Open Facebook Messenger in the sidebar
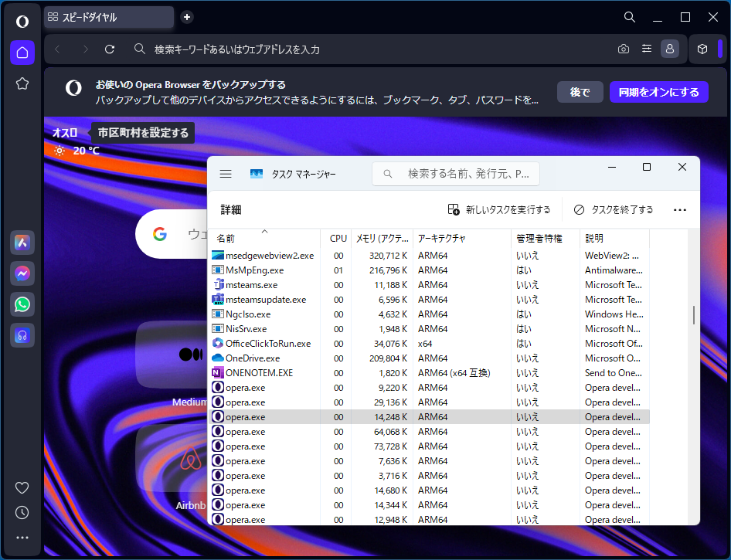Viewport: 731px width, 560px height. point(22,273)
